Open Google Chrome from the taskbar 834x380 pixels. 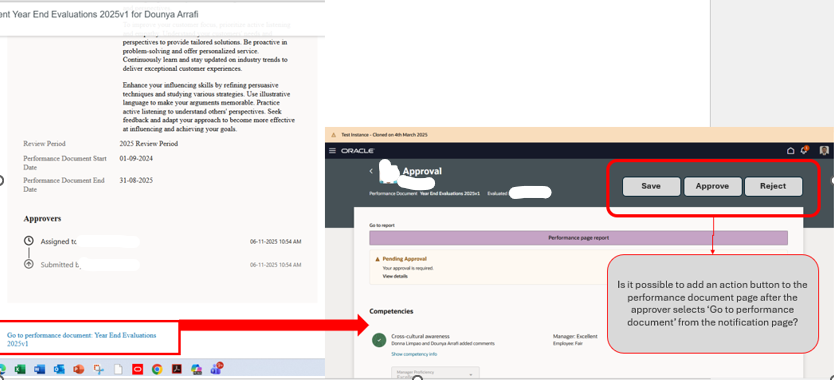[157, 369]
